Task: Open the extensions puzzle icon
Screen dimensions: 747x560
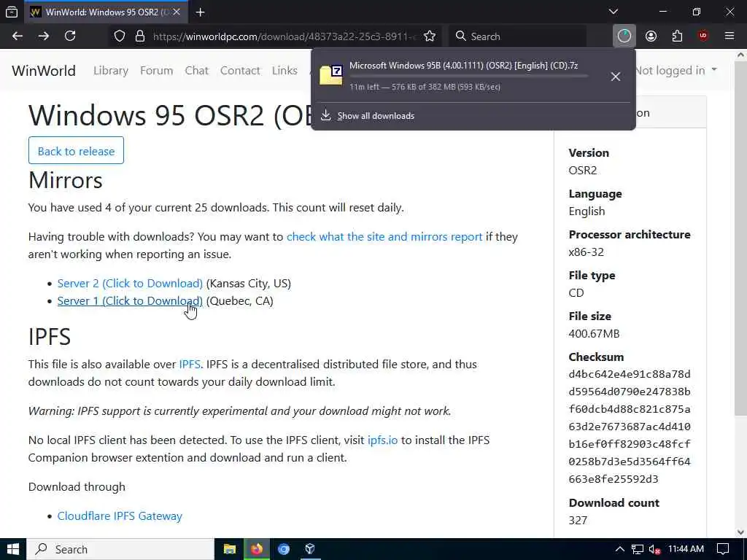Action: (x=677, y=36)
